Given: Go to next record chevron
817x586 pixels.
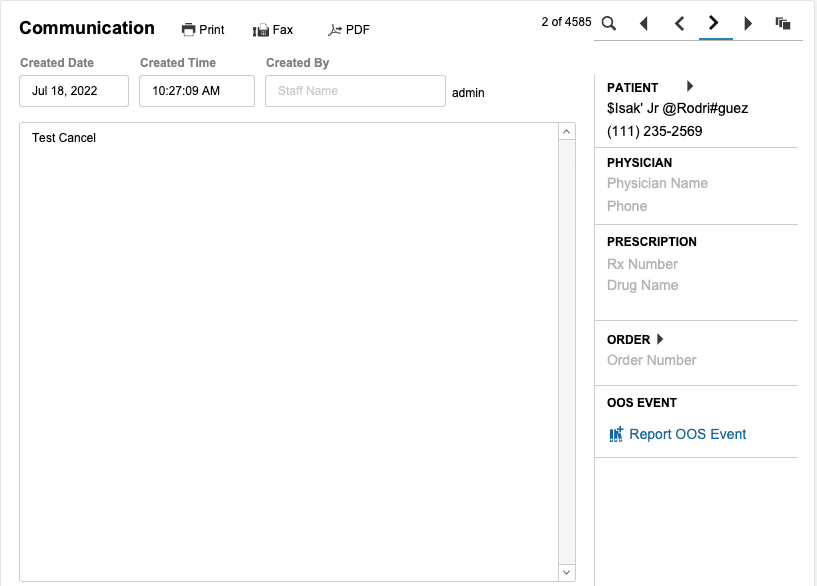Looking at the screenshot, I should click(x=714, y=23).
